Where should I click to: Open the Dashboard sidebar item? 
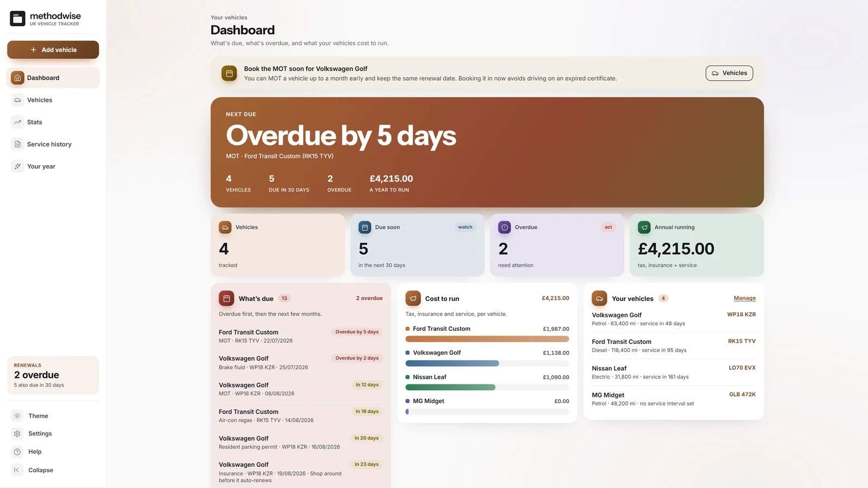pyautogui.click(x=53, y=78)
